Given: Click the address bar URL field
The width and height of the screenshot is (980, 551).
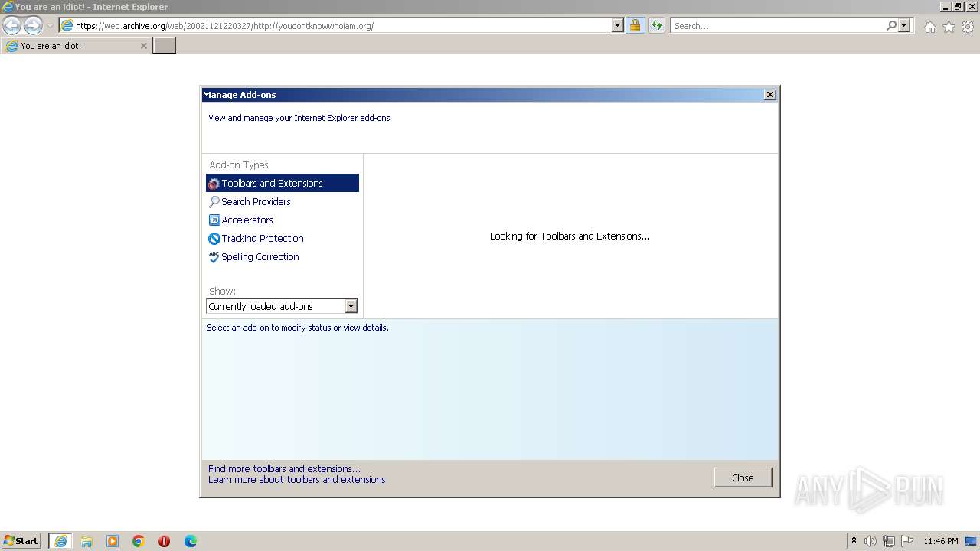Looking at the screenshot, I should (342, 25).
